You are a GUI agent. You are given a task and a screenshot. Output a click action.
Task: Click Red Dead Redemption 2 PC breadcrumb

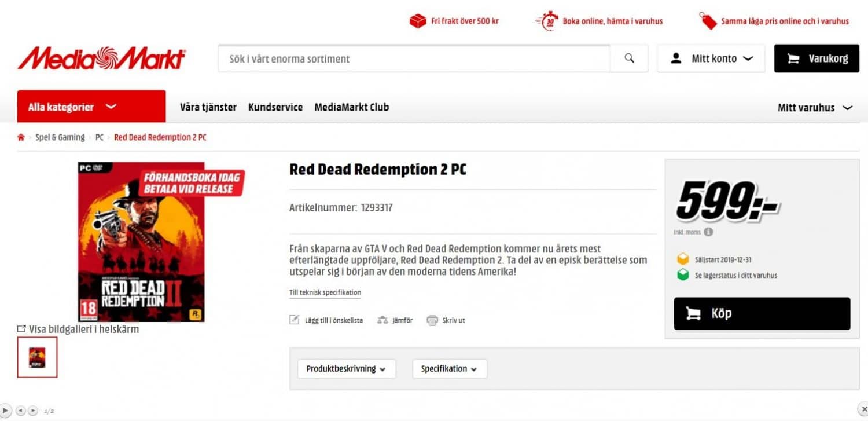pos(160,137)
